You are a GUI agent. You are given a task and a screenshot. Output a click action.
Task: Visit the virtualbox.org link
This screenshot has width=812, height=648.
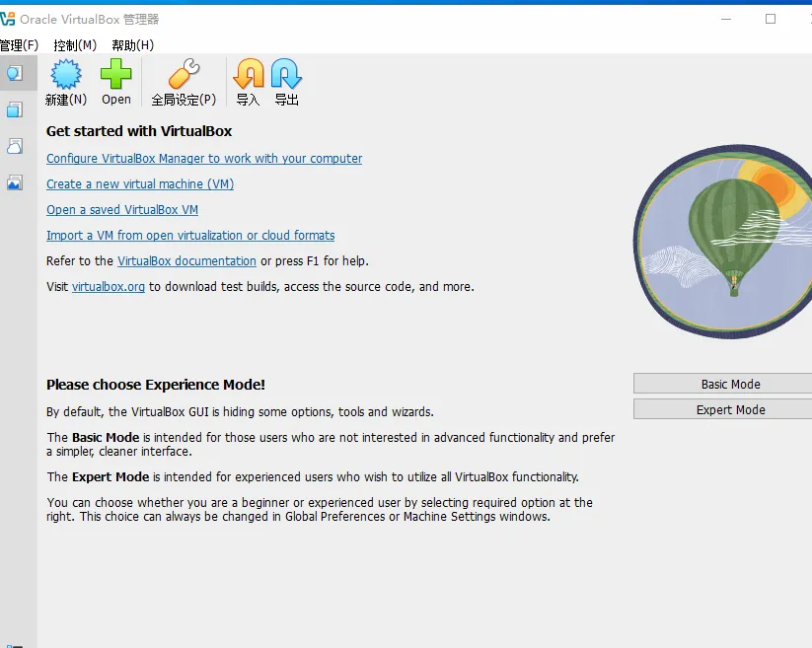[x=109, y=287]
